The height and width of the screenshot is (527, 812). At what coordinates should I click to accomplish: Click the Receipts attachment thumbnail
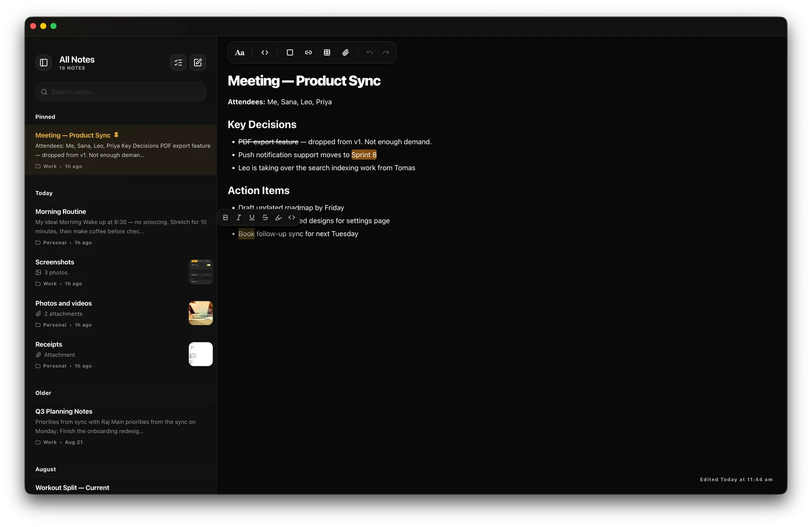pos(200,354)
